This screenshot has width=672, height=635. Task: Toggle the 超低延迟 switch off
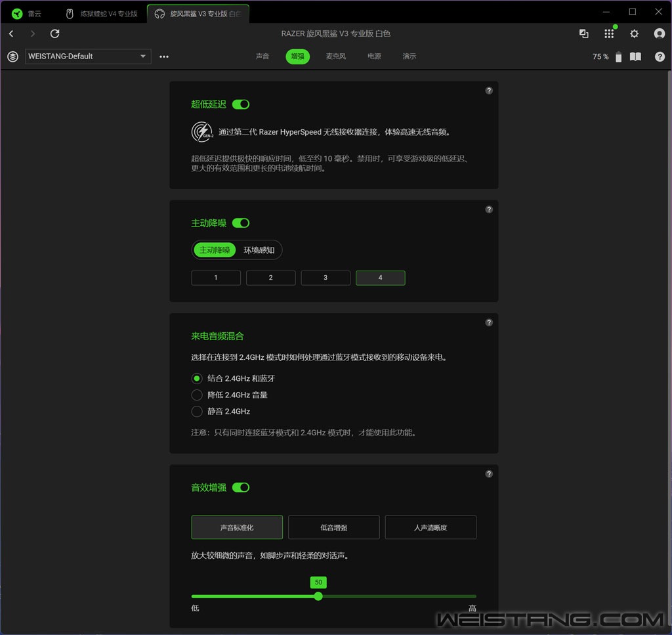click(x=241, y=104)
